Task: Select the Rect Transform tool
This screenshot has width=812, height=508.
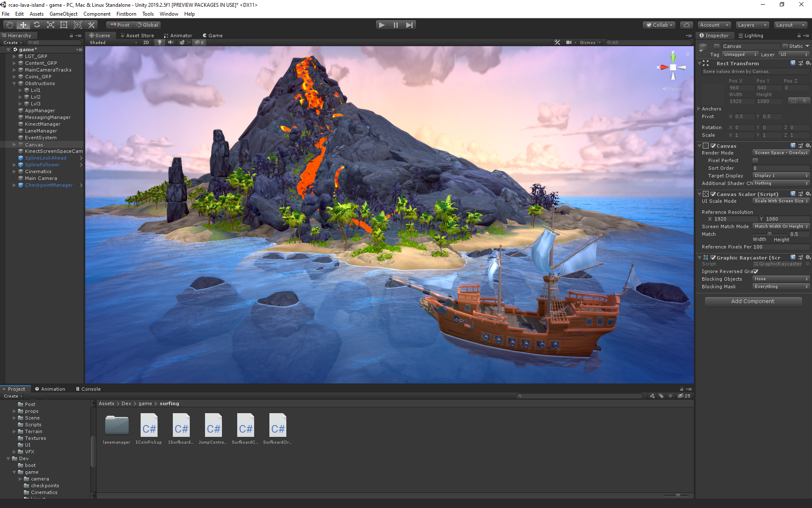Action: tap(64, 25)
